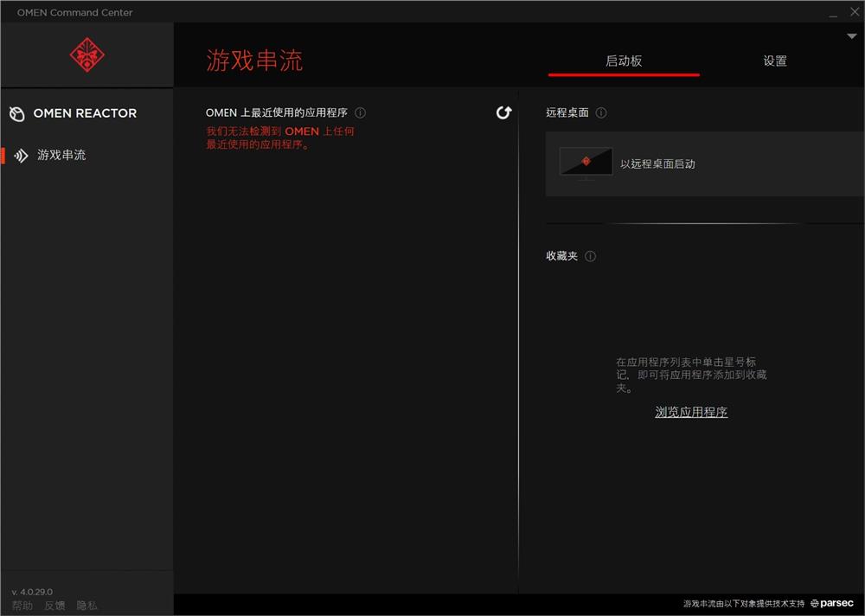The image size is (865, 616).
Task: Refresh the OMEN recently used applications list
Action: (x=503, y=112)
